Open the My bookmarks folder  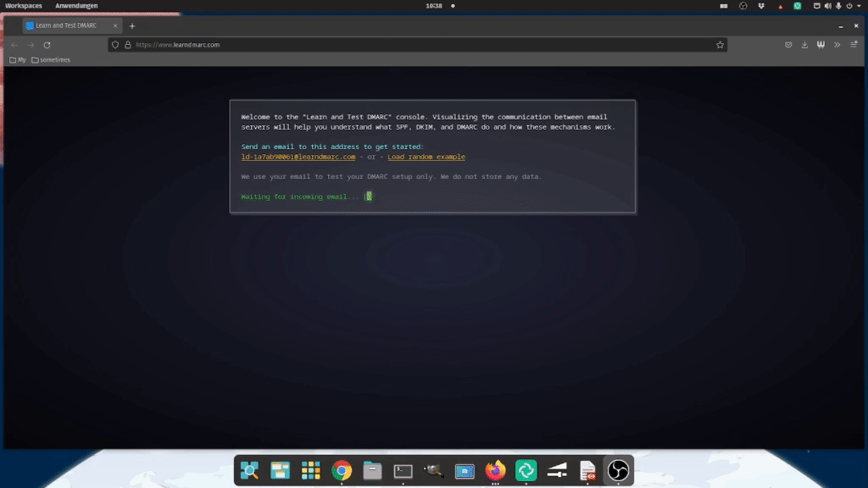18,60
